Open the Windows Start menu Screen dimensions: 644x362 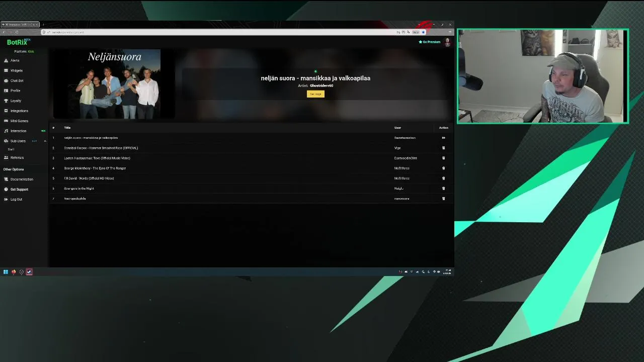click(6, 272)
